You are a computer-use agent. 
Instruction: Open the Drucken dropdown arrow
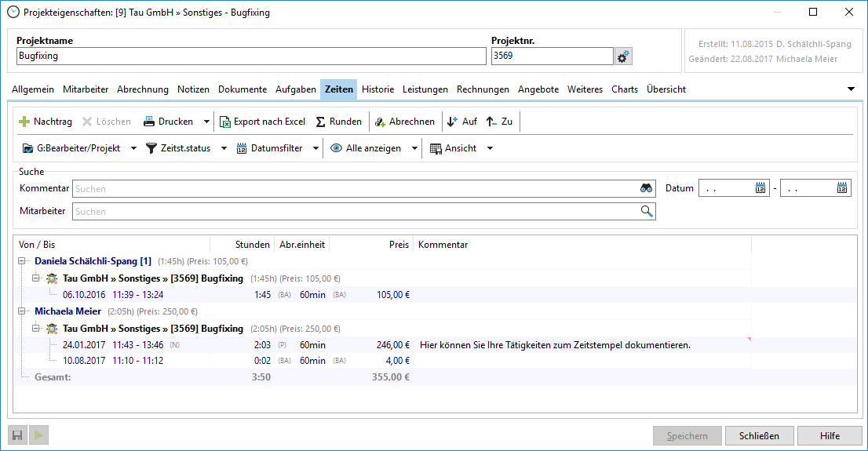tap(206, 122)
